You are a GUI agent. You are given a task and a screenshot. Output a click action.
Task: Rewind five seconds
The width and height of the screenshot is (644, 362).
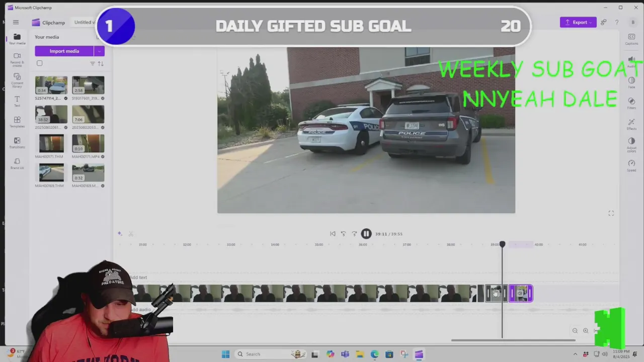tap(343, 234)
